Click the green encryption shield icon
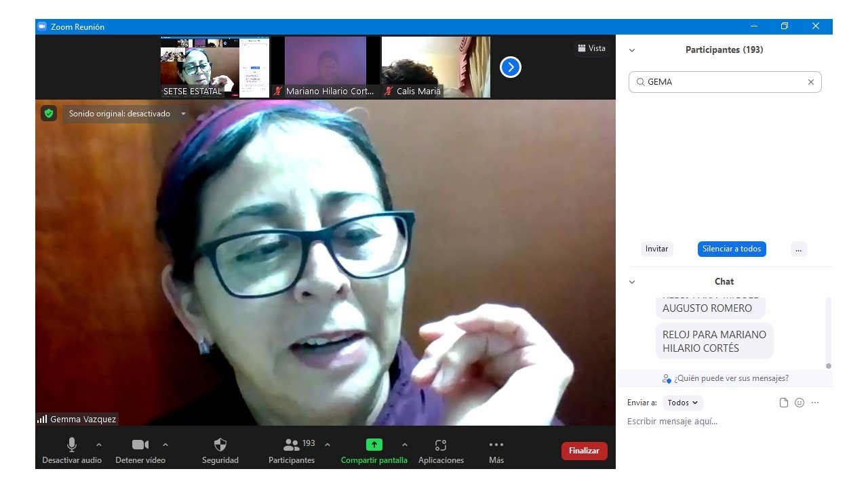Screen dimensions: 868x488 click(49, 113)
